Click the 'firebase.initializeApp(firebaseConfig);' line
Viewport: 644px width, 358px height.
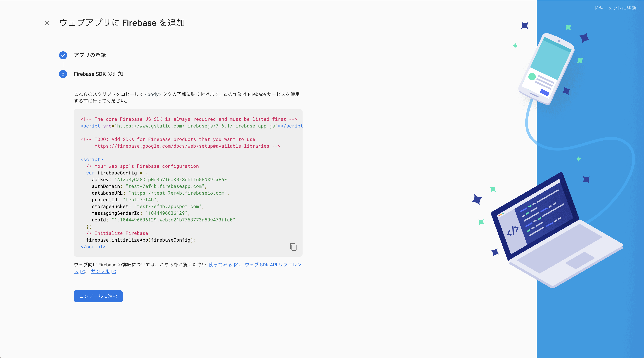[141, 240]
